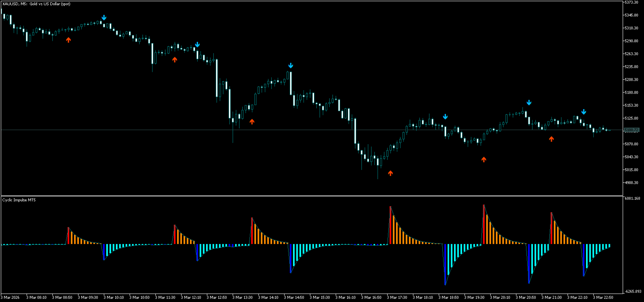Image resolution: width=644 pixels, height=302 pixels.
Task: Click the 5318.30 price axis label
Action: pos(631,28)
